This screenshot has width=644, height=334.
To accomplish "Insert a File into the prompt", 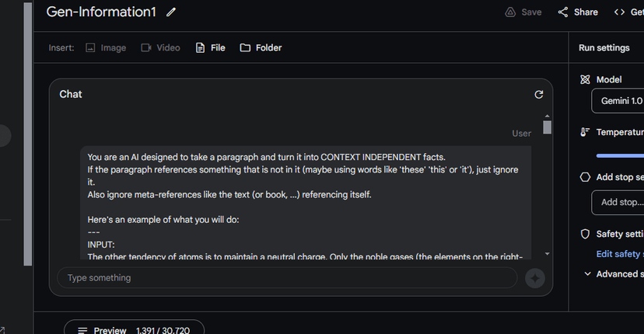I will (211, 47).
